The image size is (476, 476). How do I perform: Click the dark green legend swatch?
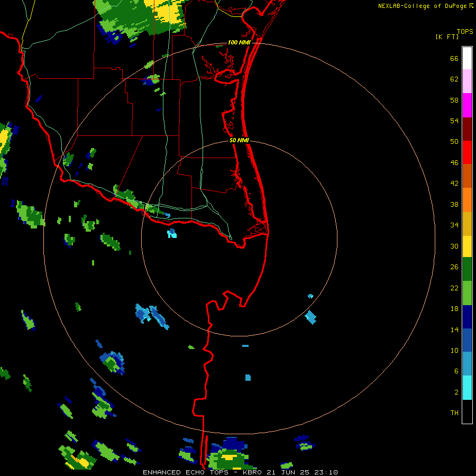tap(467, 269)
